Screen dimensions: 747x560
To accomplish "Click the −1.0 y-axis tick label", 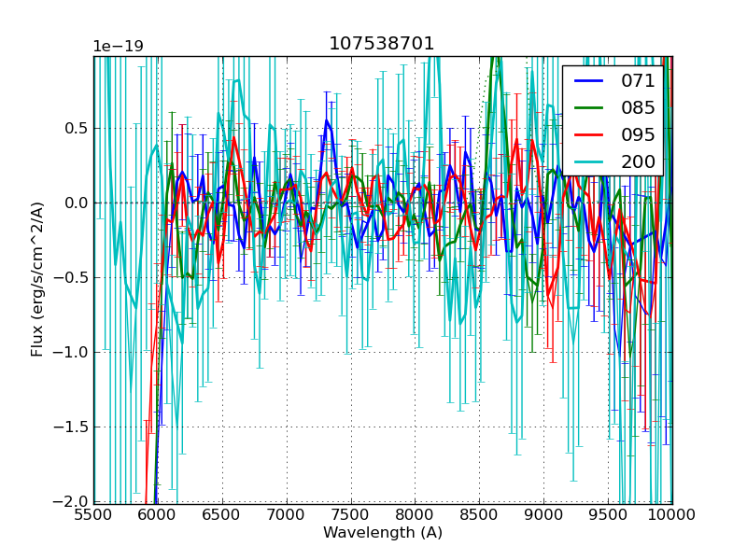I will pyautogui.click(x=69, y=352).
